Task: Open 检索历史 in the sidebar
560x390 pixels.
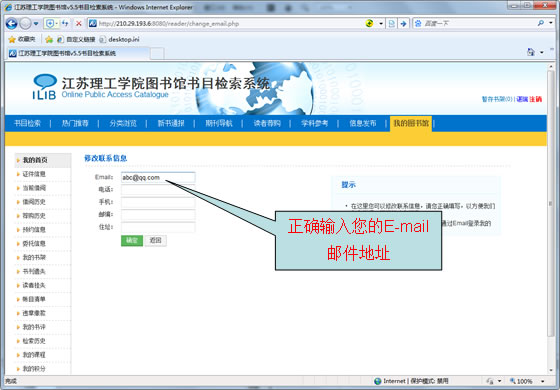Action: click(34, 341)
